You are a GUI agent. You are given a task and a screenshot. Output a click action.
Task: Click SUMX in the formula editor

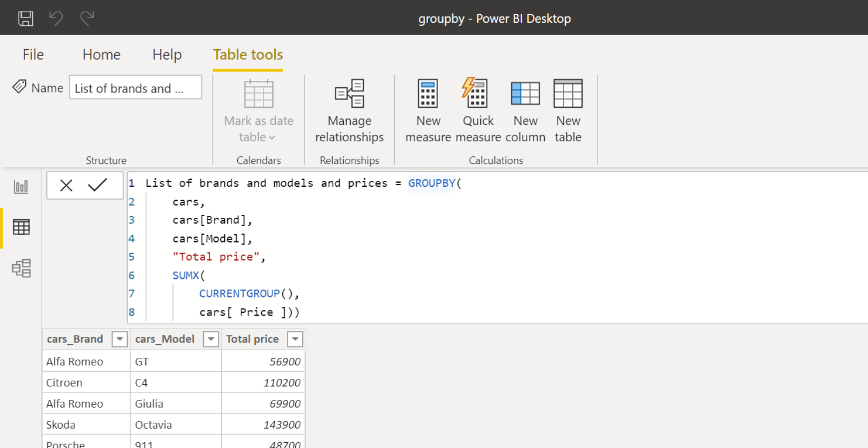(x=186, y=275)
